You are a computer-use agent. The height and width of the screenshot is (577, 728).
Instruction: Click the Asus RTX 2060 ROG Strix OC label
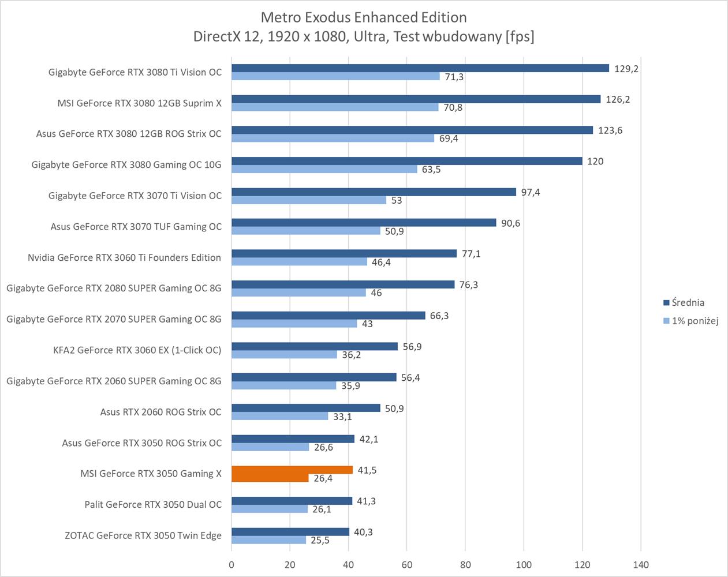(160, 412)
